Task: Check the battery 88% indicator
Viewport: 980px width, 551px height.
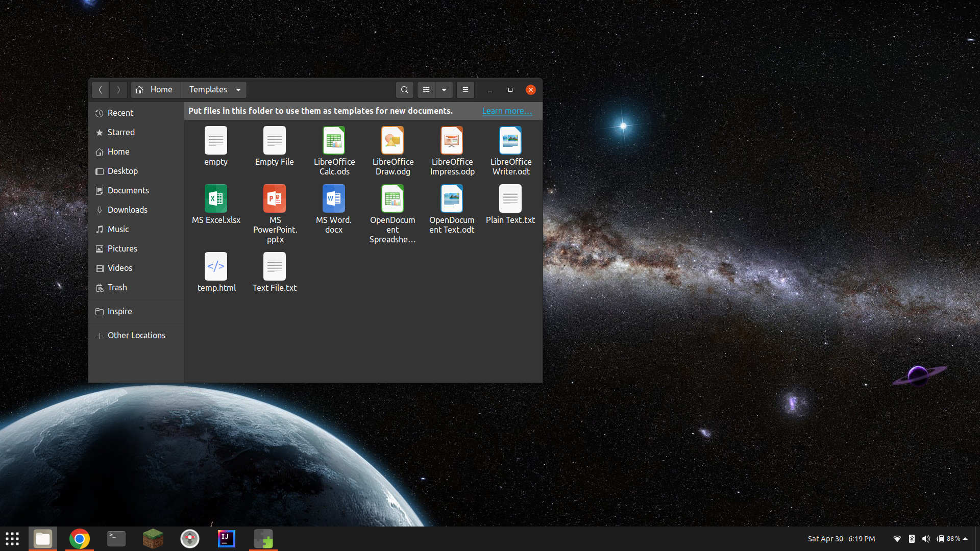Action: [x=948, y=539]
